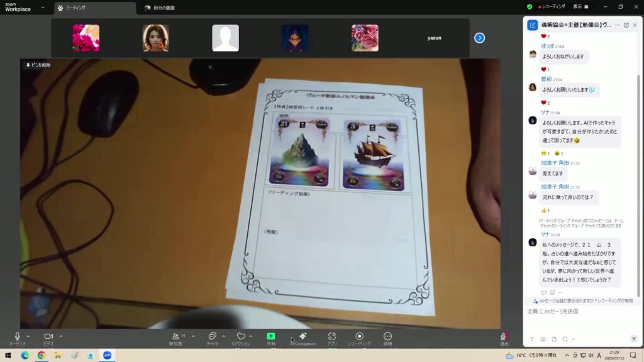
Task: Select the gray silhouette participant thumbnail
Action: tap(226, 38)
